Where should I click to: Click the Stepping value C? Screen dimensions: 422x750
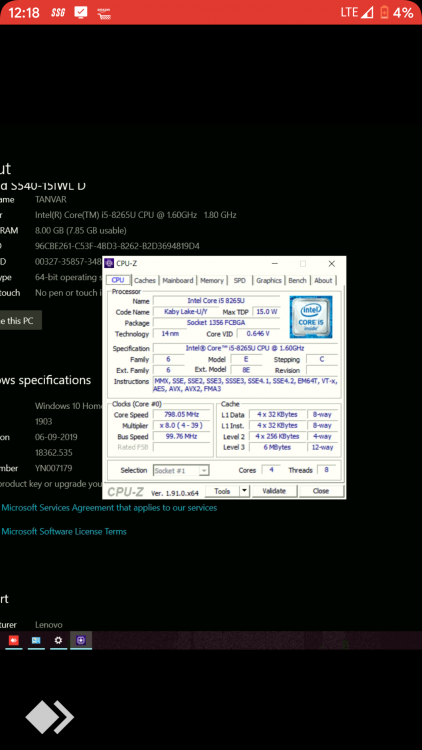click(322, 359)
